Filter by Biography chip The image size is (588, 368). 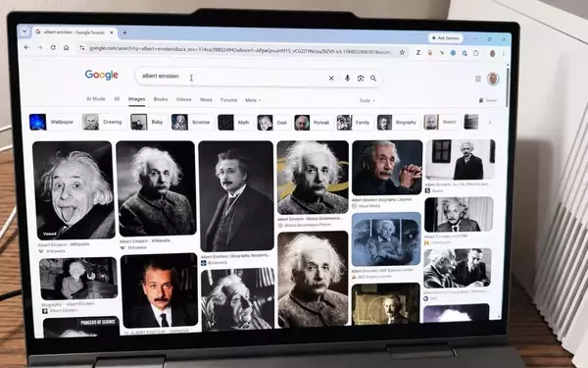click(398, 123)
